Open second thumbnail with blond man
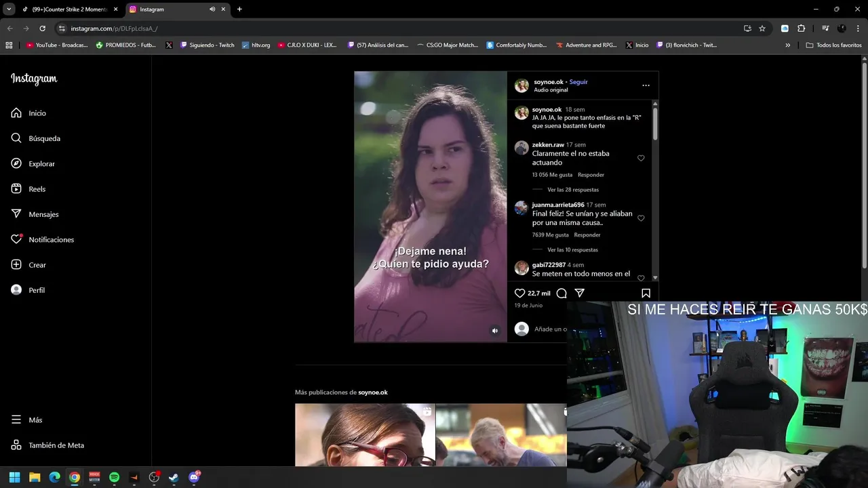The width and height of the screenshot is (868, 488). (x=501, y=435)
